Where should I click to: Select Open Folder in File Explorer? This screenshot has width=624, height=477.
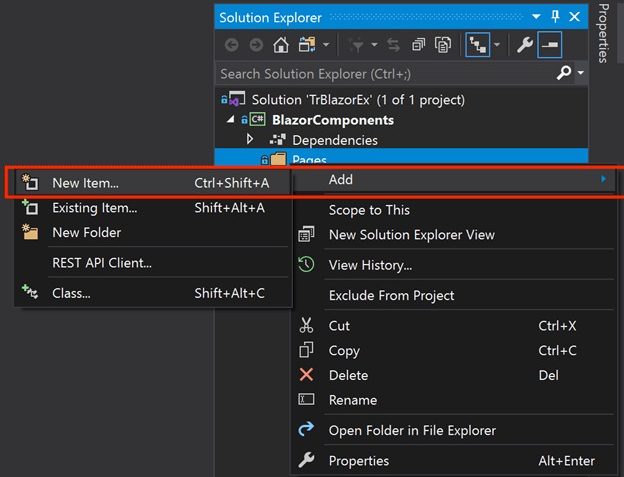click(412, 430)
